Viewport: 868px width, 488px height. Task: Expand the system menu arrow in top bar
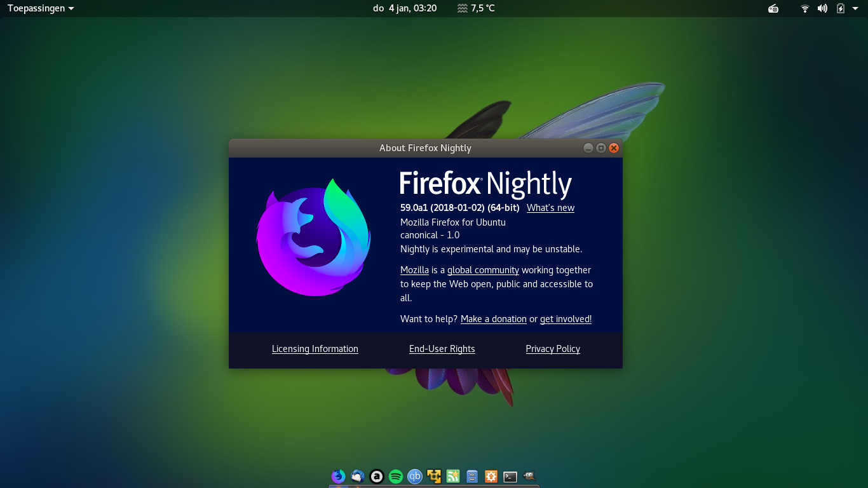click(x=854, y=8)
